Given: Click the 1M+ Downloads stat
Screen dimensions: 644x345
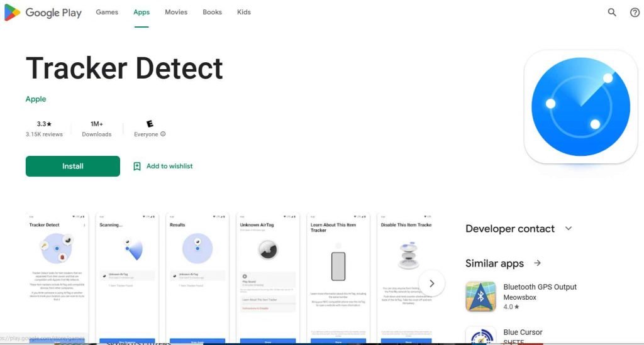Looking at the screenshot, I should (96, 128).
